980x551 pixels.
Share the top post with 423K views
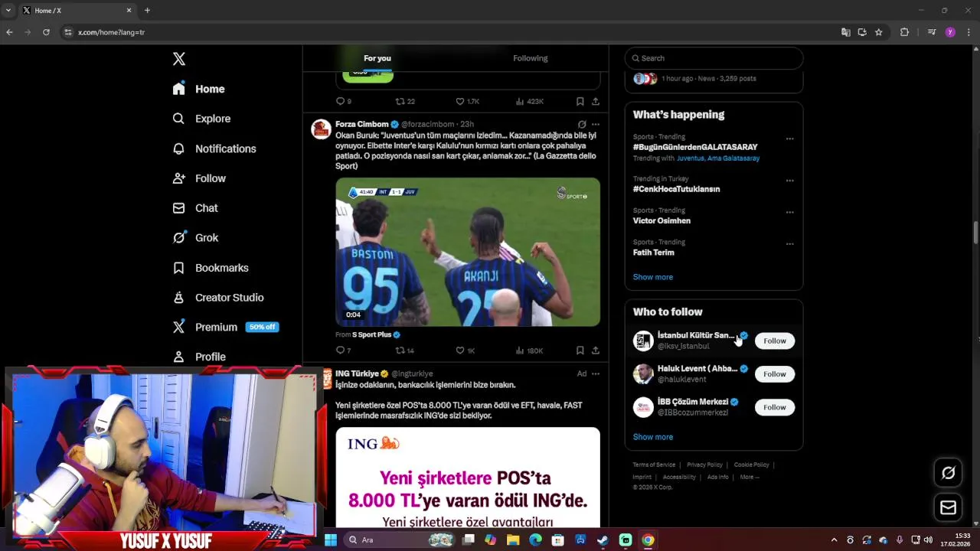595,101
